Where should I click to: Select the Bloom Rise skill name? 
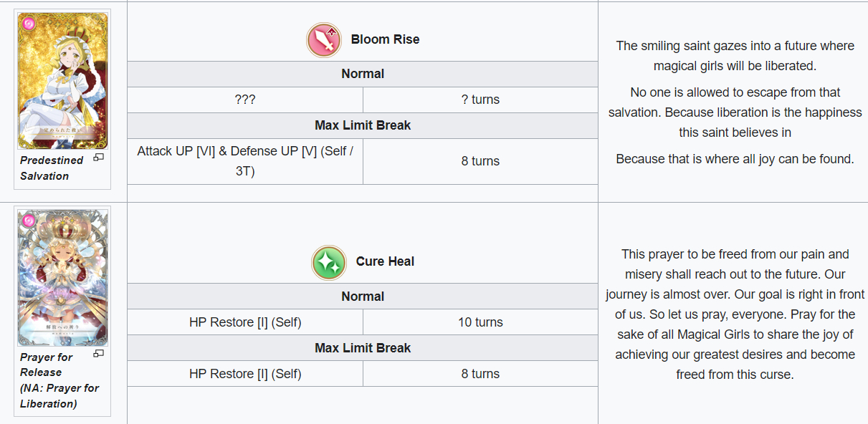385,39
